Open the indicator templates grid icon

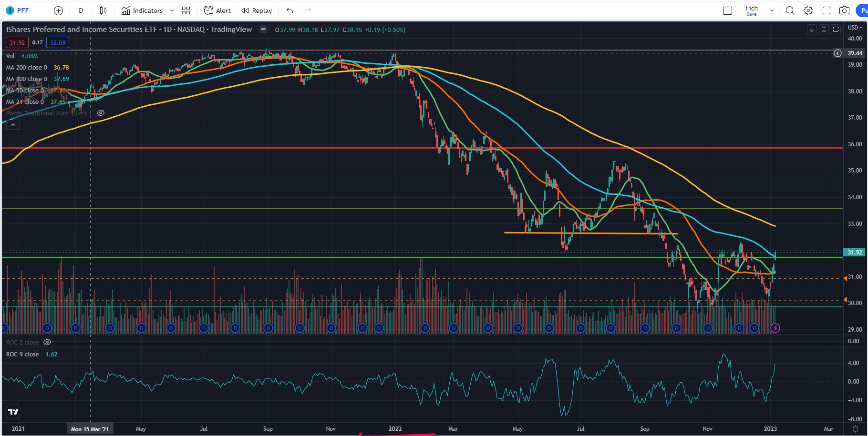pos(186,10)
